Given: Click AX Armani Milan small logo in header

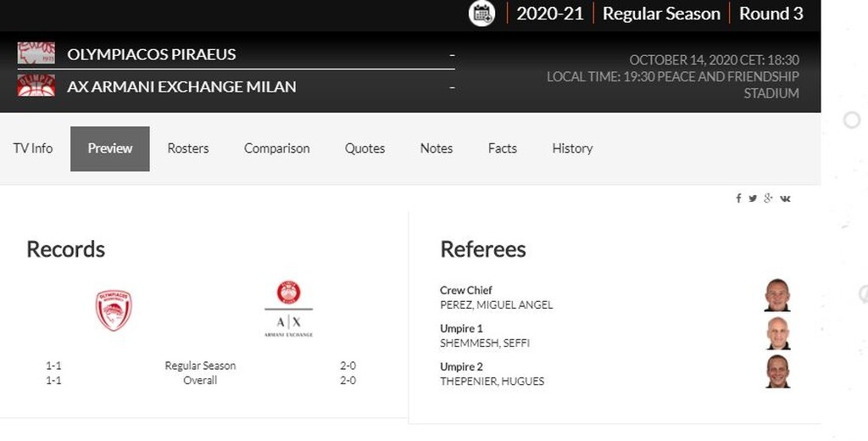Looking at the screenshot, I should 36,86.
